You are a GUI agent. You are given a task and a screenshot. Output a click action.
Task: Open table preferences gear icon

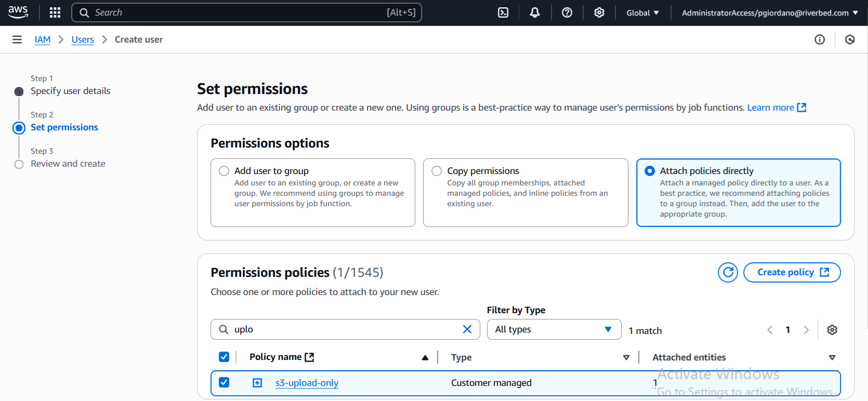pyautogui.click(x=832, y=330)
